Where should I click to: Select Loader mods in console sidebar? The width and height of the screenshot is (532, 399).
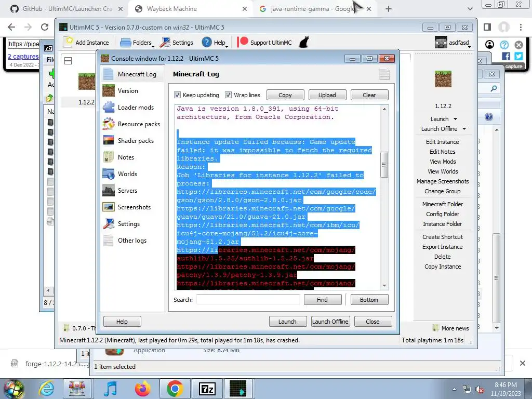[x=132, y=107]
